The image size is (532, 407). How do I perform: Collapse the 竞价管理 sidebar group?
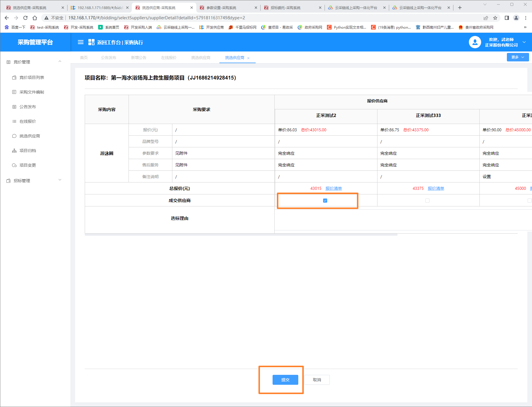tap(60, 62)
